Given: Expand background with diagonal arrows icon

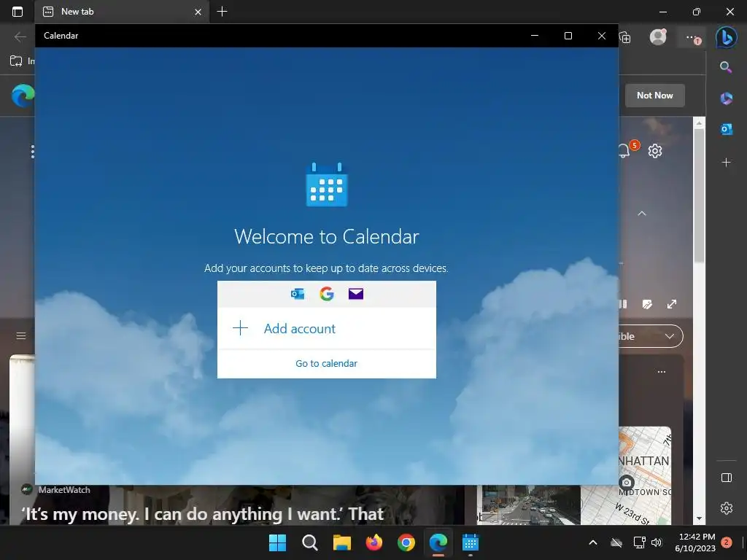Looking at the screenshot, I should tap(672, 304).
